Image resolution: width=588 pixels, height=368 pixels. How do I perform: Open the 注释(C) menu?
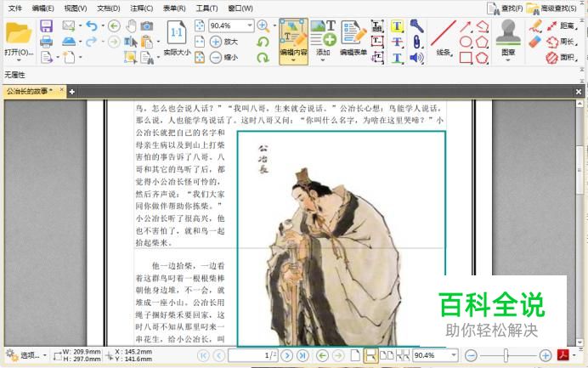[x=142, y=8]
